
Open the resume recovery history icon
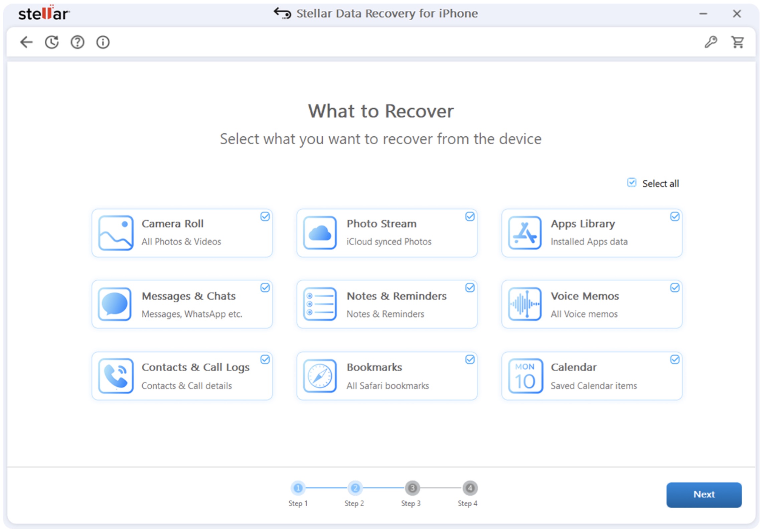52,42
